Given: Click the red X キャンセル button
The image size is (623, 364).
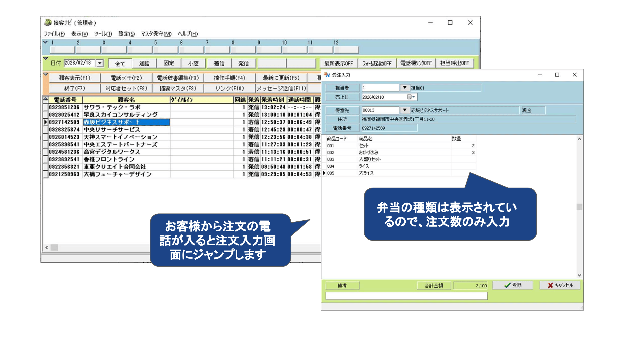Looking at the screenshot, I should pos(560,285).
